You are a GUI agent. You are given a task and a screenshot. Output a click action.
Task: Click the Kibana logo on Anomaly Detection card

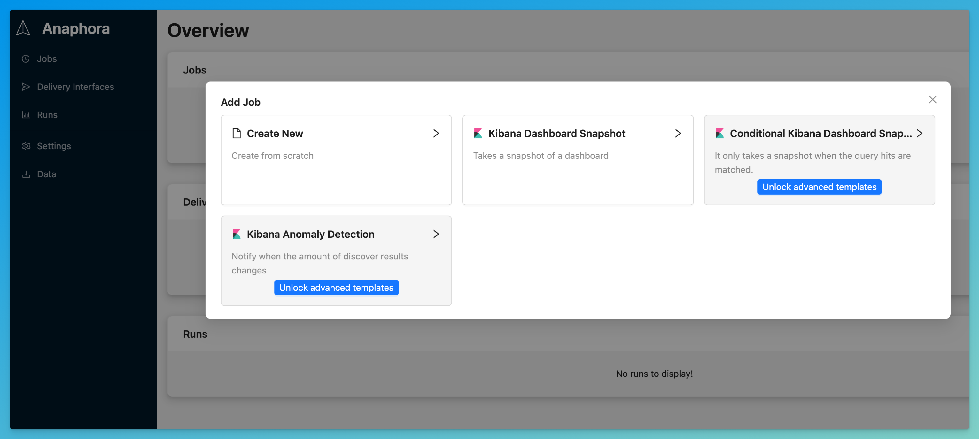237,234
